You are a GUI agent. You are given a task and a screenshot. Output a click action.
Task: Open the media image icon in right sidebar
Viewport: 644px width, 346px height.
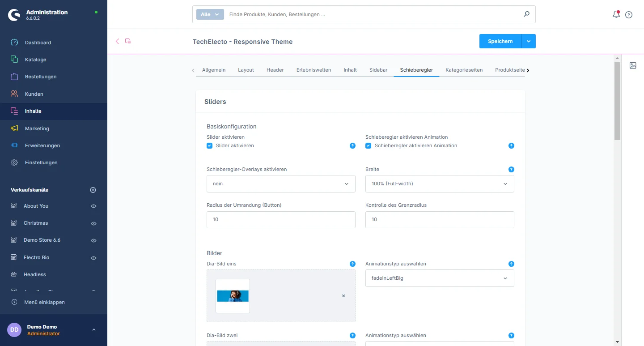point(633,65)
